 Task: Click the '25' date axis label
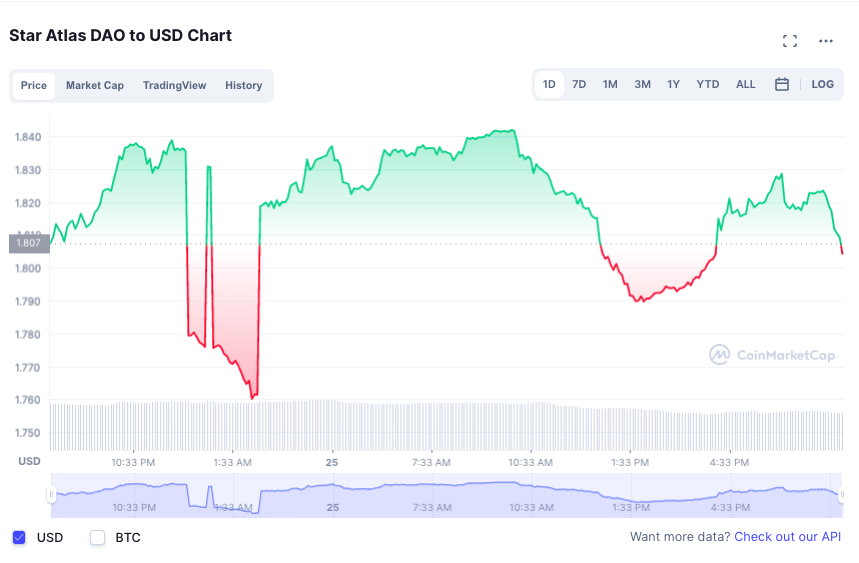(x=331, y=463)
